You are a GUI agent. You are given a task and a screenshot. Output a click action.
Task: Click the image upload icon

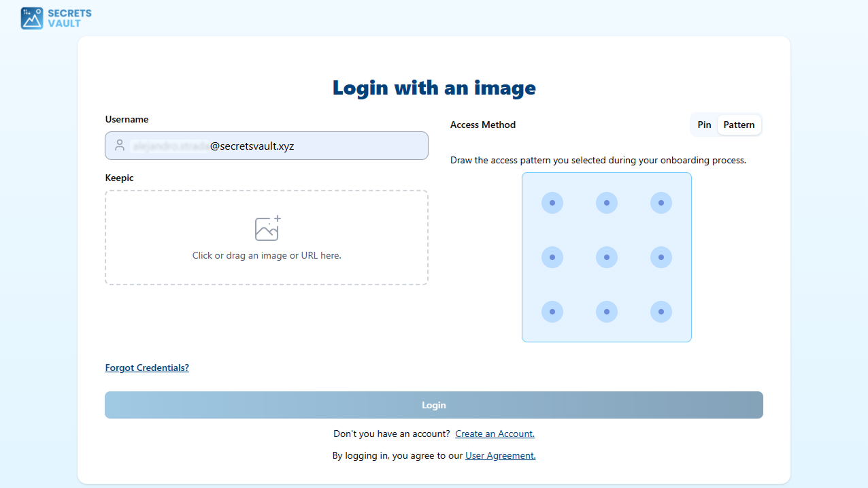coord(267,229)
